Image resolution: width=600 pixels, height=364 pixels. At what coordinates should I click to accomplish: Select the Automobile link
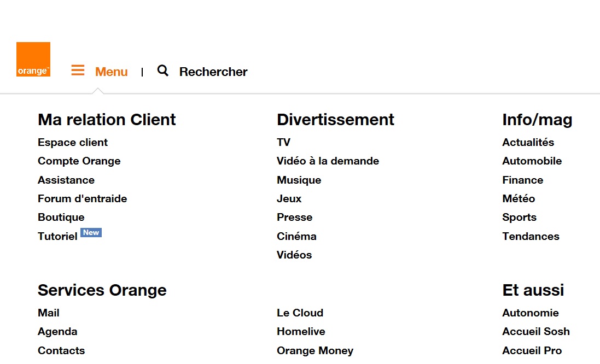coord(532,161)
